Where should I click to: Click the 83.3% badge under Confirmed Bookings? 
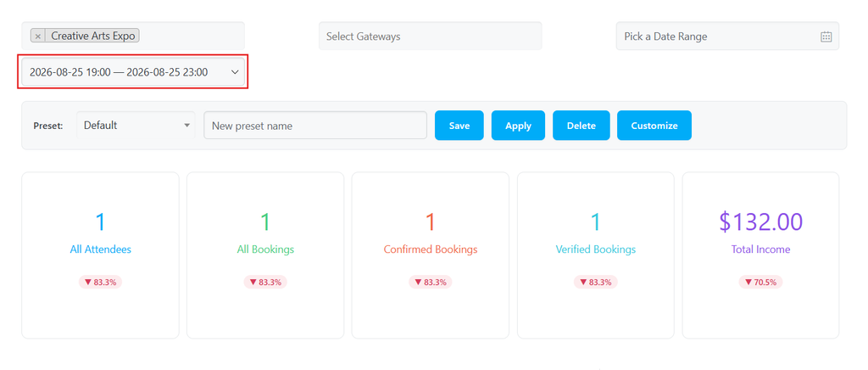pyautogui.click(x=430, y=282)
